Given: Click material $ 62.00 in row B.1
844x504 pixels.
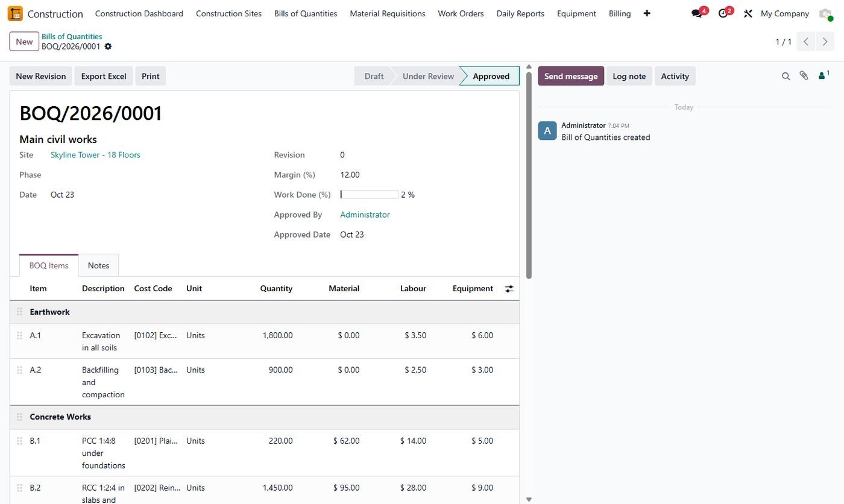Looking at the screenshot, I should pos(346,441).
